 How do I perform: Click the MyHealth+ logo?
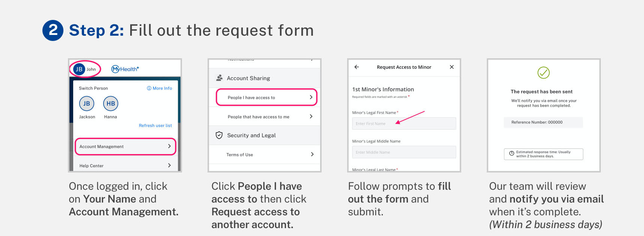pos(125,69)
